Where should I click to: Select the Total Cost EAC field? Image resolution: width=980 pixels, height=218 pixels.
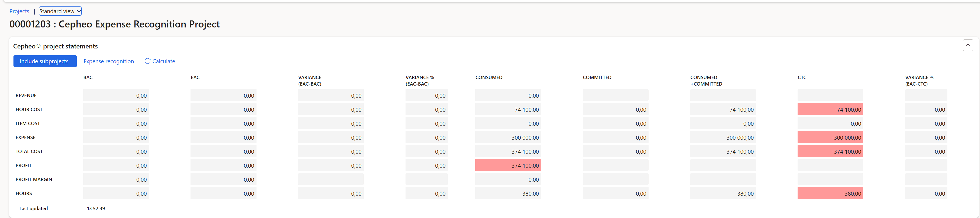tap(223, 151)
